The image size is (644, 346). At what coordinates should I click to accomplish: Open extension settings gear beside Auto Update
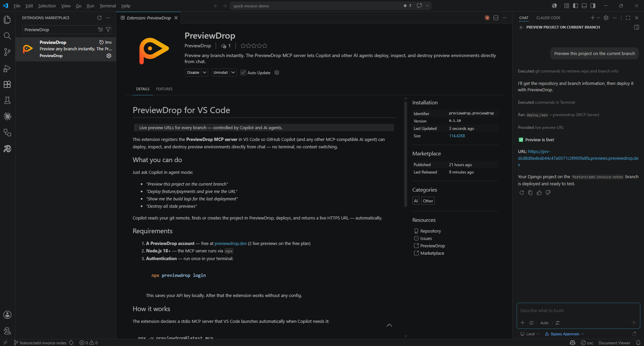point(277,72)
